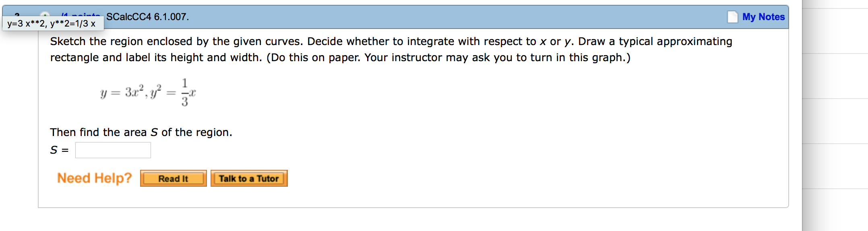Image resolution: width=868 pixels, height=231 pixels.
Task: Click the S answer input field
Action: click(x=113, y=150)
